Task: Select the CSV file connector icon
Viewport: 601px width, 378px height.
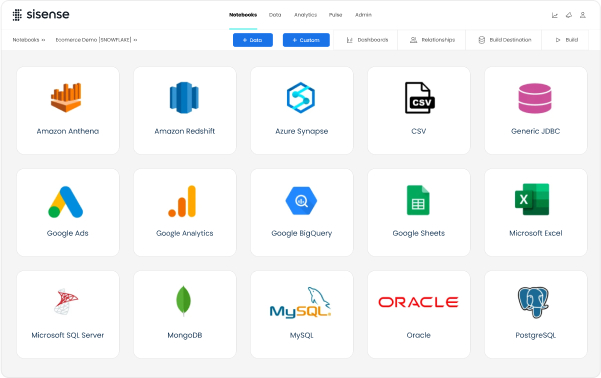Action: click(419, 97)
